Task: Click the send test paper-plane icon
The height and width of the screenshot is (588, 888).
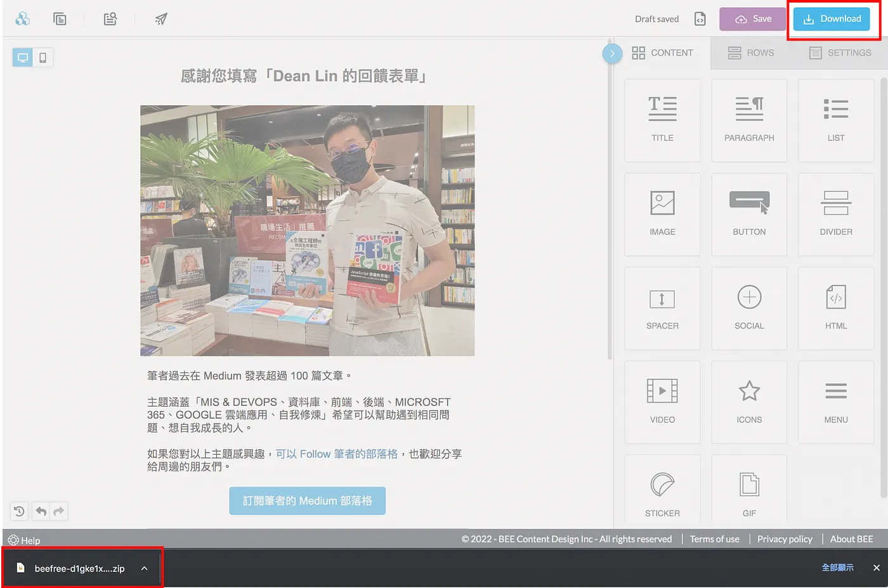Action: (x=161, y=19)
